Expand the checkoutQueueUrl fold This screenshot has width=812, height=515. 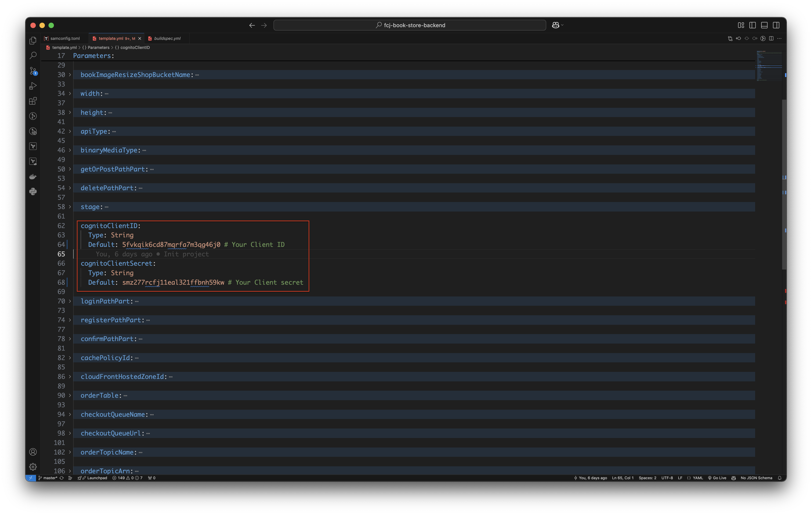[x=70, y=433]
